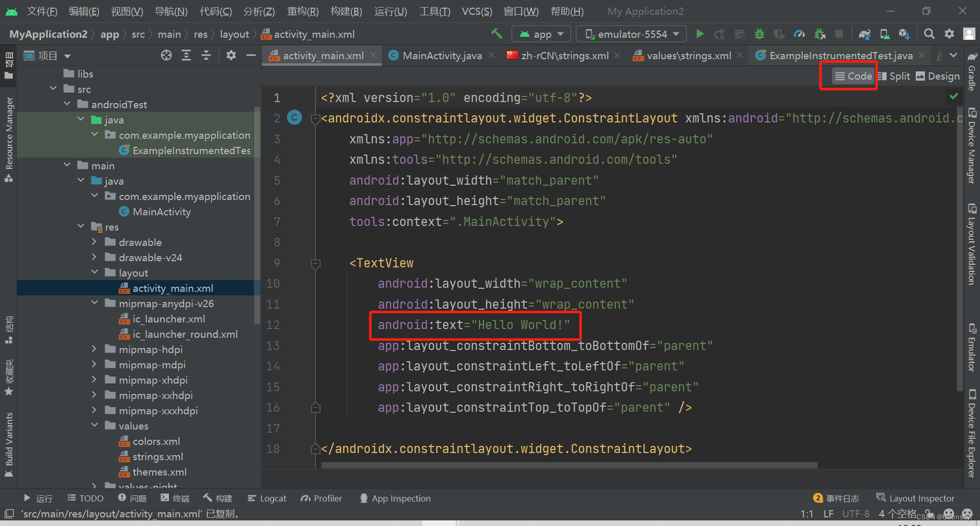Image resolution: width=980 pixels, height=526 pixels.
Task: Open Device File Explorer side panel
Action: [972, 434]
